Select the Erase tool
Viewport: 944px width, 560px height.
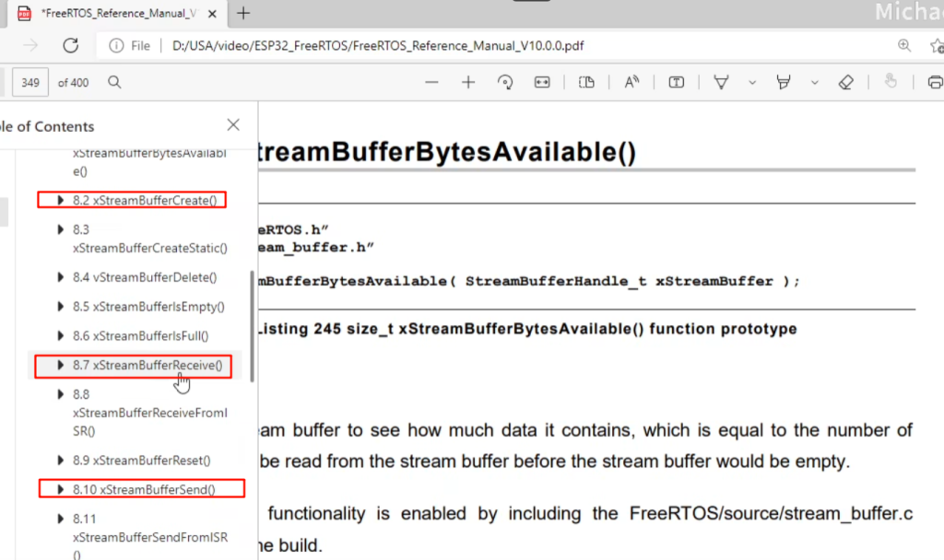[x=846, y=82]
